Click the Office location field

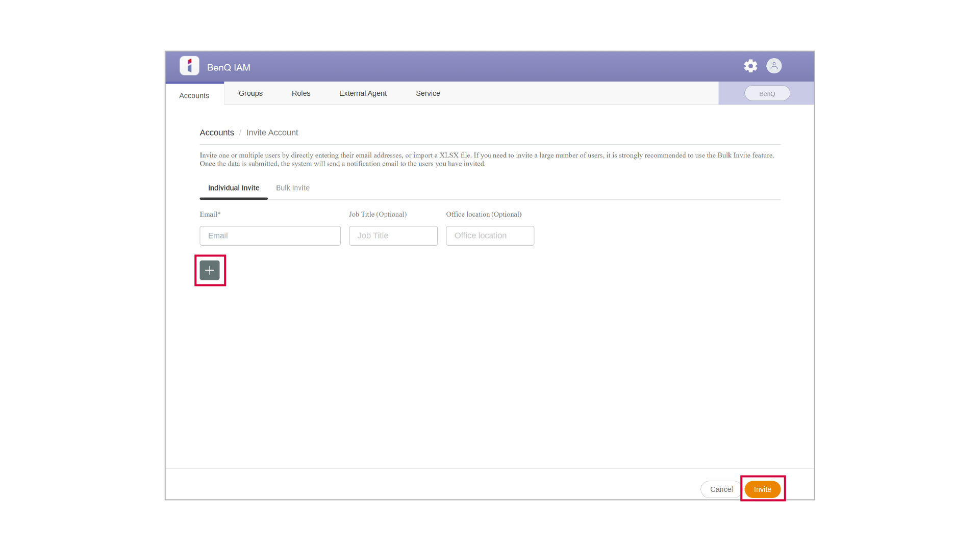pos(490,236)
